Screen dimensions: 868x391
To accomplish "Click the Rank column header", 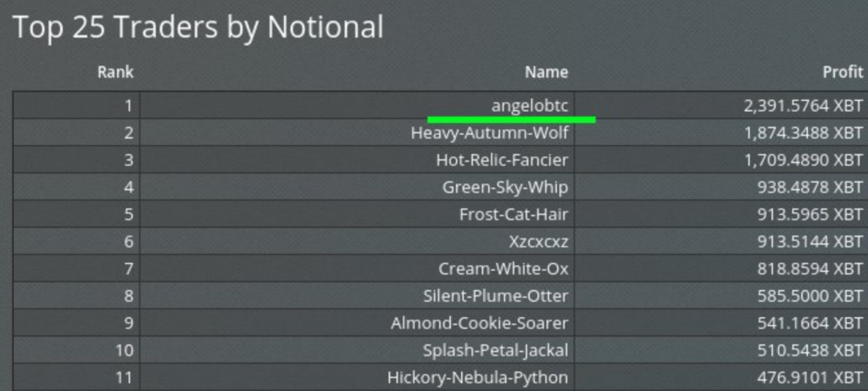I will (115, 73).
